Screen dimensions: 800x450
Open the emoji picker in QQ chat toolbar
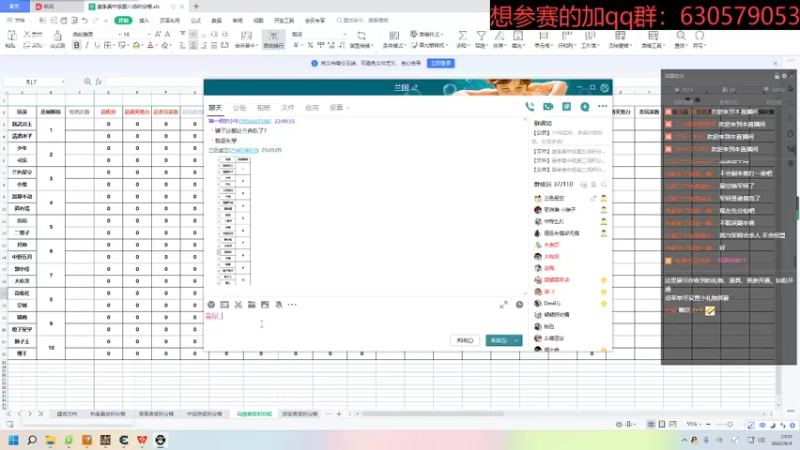coord(211,305)
